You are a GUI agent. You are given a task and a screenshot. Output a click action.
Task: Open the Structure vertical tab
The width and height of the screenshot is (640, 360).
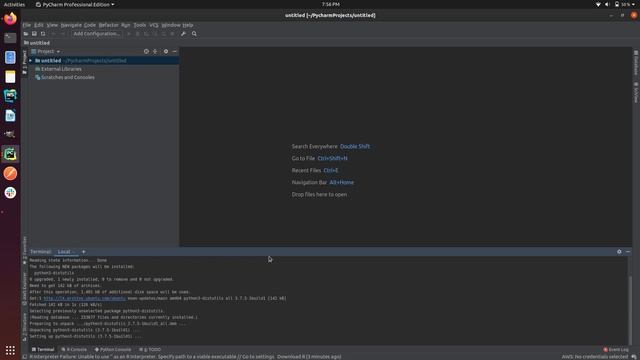point(24,327)
